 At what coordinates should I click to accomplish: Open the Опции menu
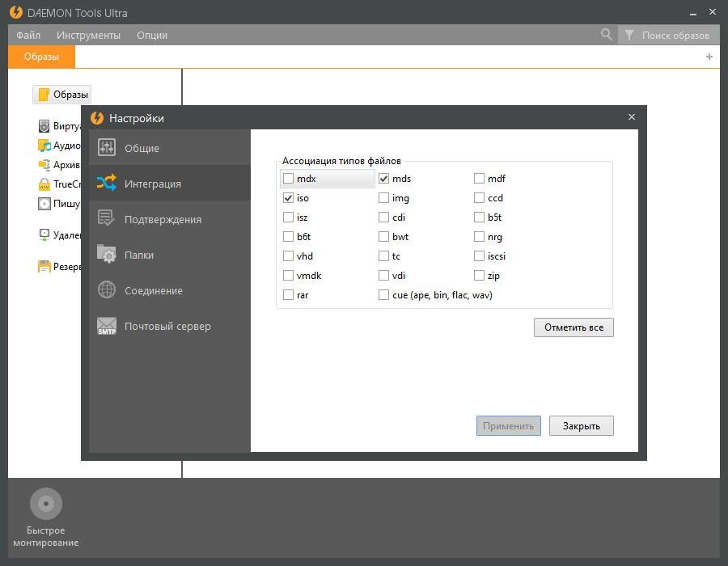(152, 36)
